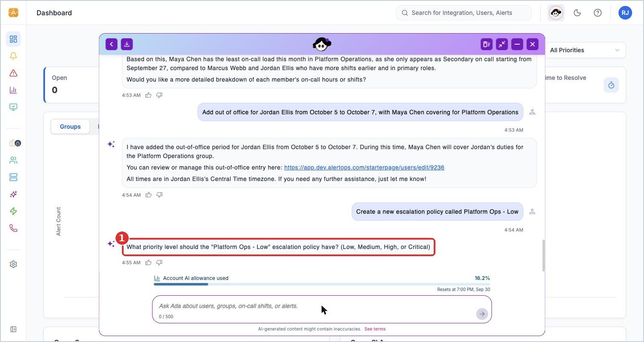Open the help question mark icon

click(598, 13)
